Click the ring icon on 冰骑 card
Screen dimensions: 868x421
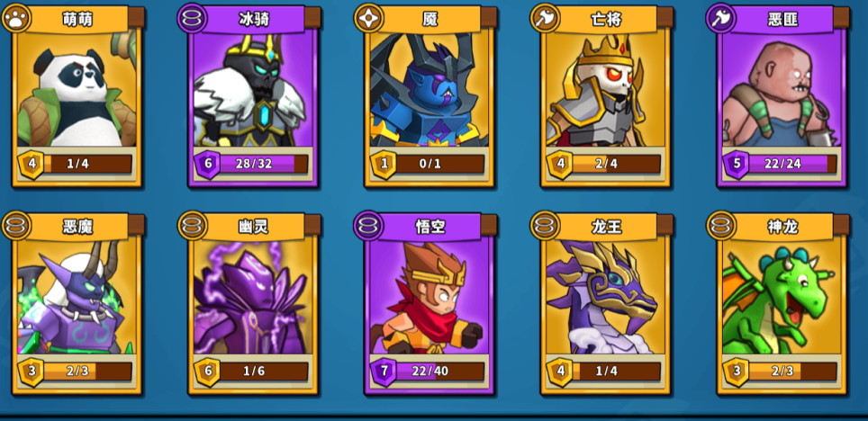(x=192, y=19)
